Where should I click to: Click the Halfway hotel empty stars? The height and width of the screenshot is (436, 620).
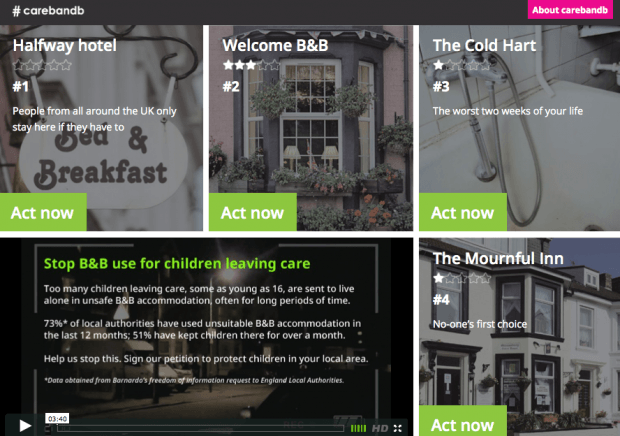[42, 65]
